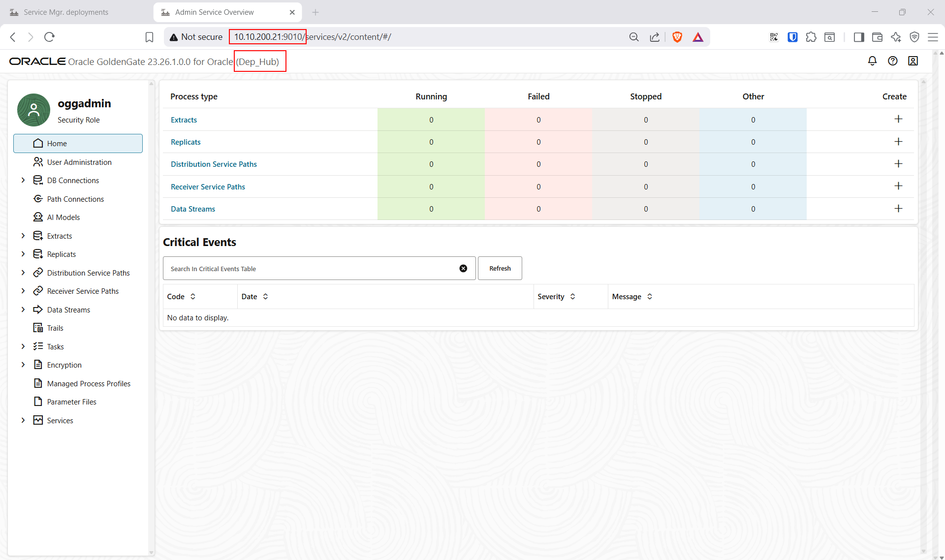The width and height of the screenshot is (945, 560).
Task: Go forward using browser forward arrow
Action: pyautogui.click(x=31, y=37)
